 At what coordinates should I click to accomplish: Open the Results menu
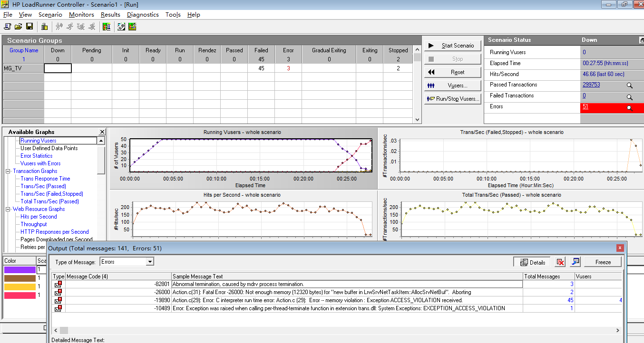click(x=110, y=15)
